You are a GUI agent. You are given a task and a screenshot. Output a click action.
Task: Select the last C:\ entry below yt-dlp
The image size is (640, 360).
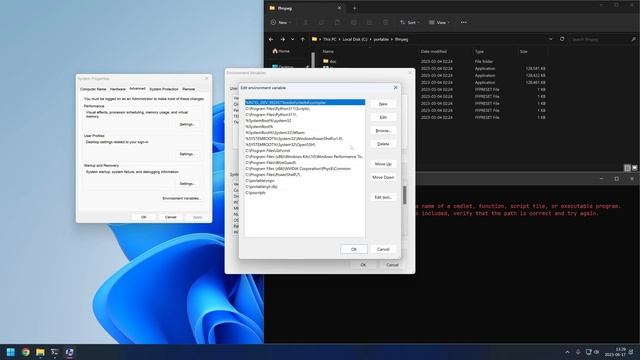[305, 193]
